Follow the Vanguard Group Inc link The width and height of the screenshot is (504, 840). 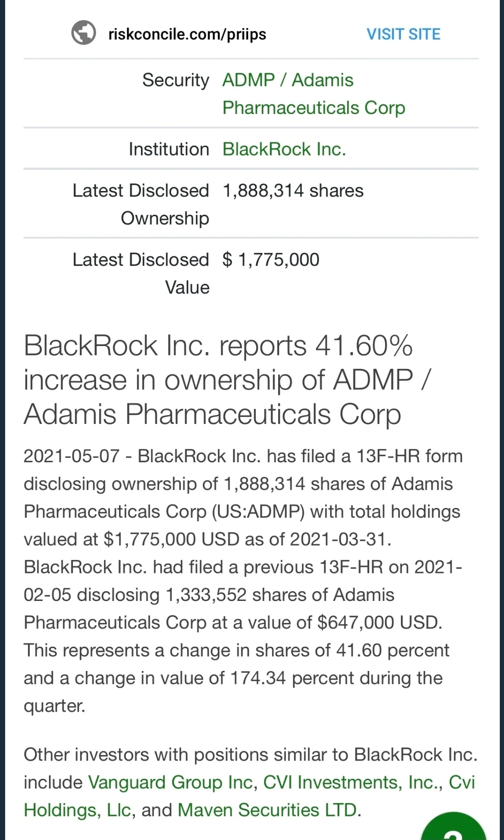170,782
